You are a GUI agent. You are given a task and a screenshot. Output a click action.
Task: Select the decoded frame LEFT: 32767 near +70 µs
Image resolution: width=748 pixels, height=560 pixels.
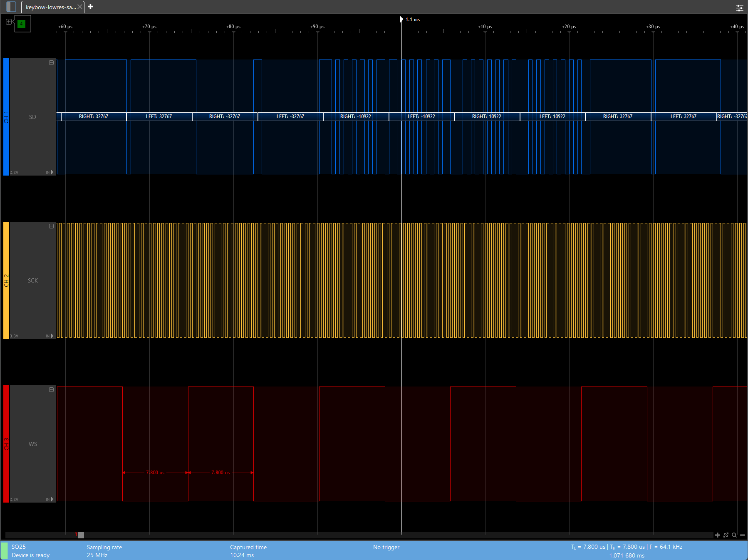coord(159,116)
